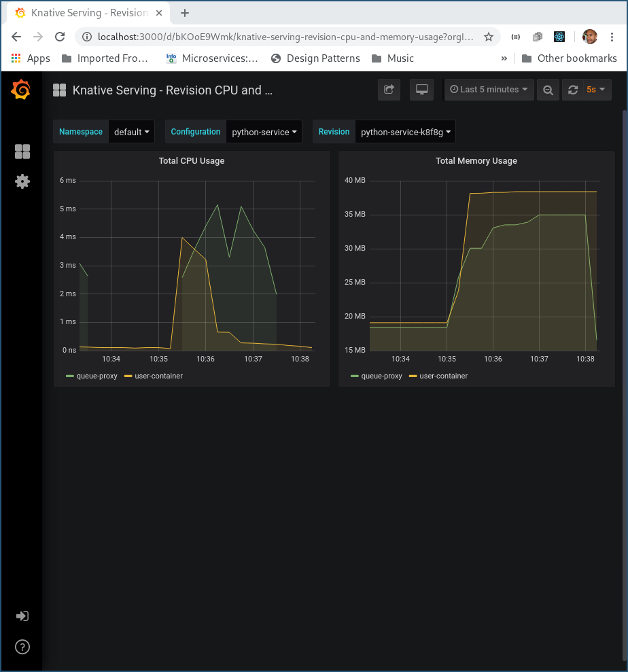Go back with the browser back arrow
628x672 pixels.
coord(16,37)
